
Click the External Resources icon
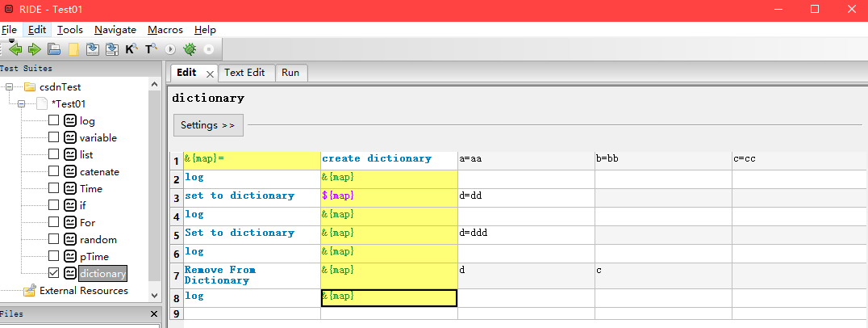click(29, 290)
